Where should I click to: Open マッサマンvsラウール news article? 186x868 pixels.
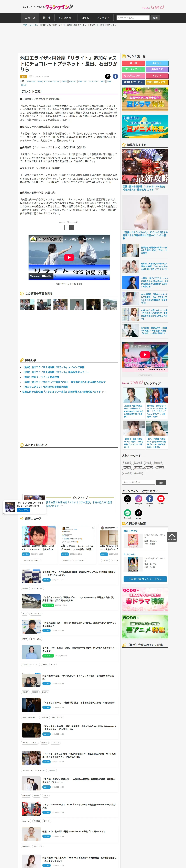(x=79, y=806)
